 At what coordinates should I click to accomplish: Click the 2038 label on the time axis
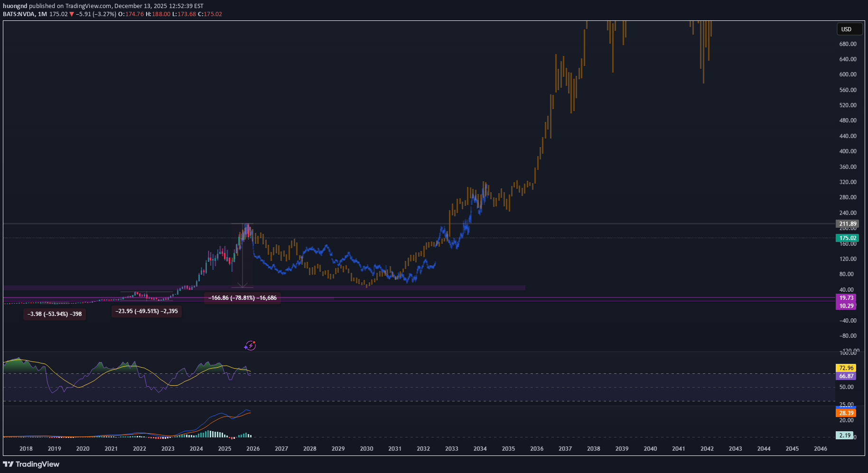pyautogui.click(x=593, y=449)
